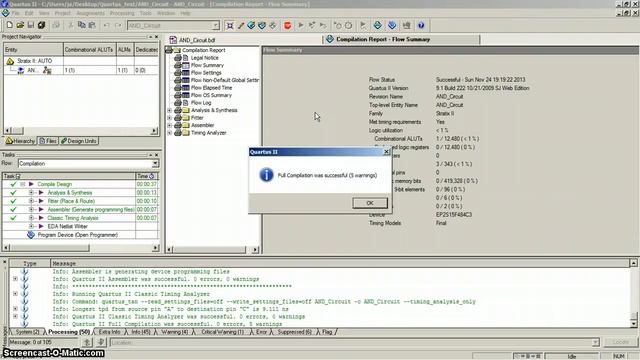The width and height of the screenshot is (640, 360).
Task: Select Flow Summary in the report tree
Action: tap(207, 65)
